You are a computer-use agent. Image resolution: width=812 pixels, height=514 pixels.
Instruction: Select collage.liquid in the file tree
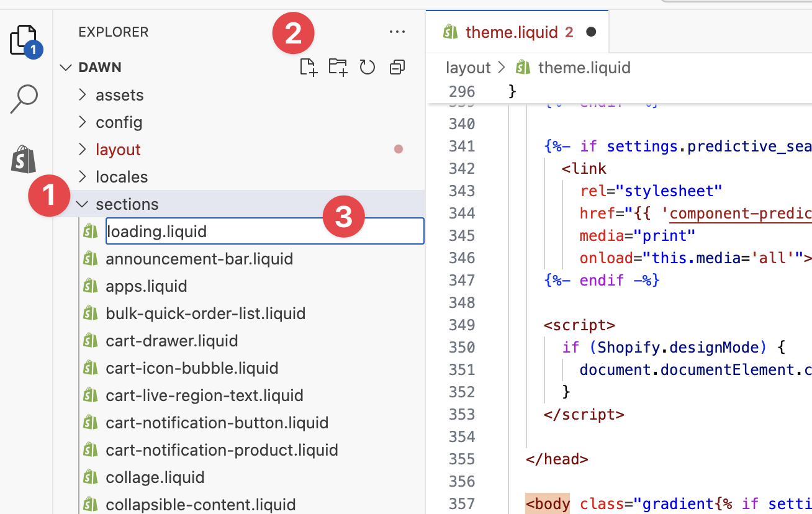(x=155, y=477)
